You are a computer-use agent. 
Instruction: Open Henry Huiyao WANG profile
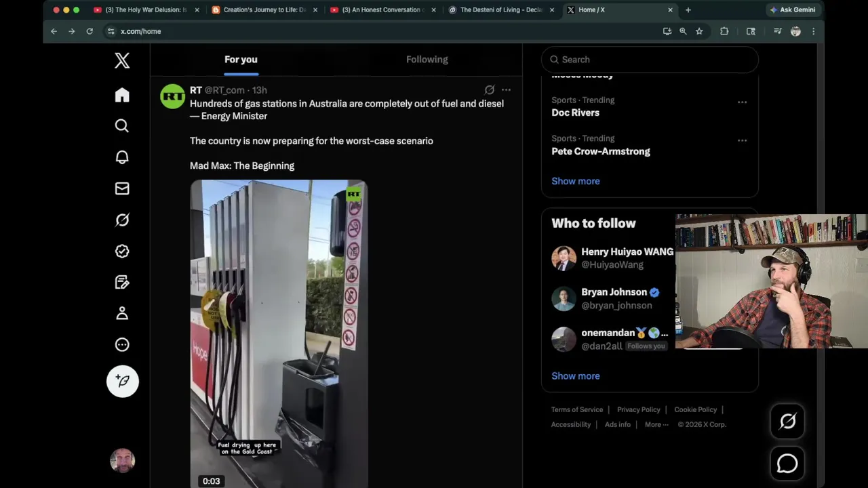click(x=627, y=251)
